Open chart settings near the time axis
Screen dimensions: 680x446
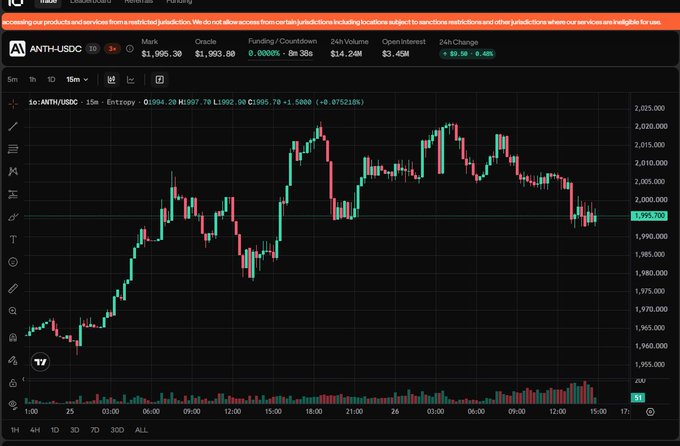tap(650, 412)
